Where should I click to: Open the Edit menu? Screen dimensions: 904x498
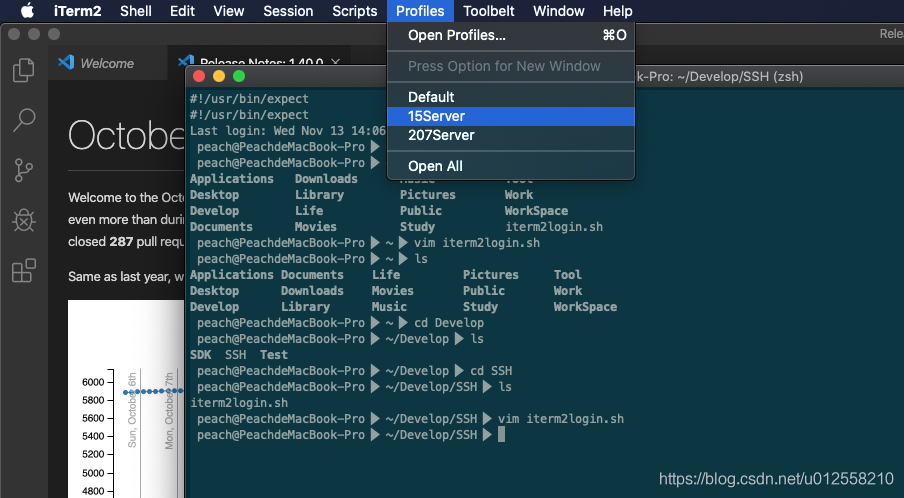click(x=182, y=11)
